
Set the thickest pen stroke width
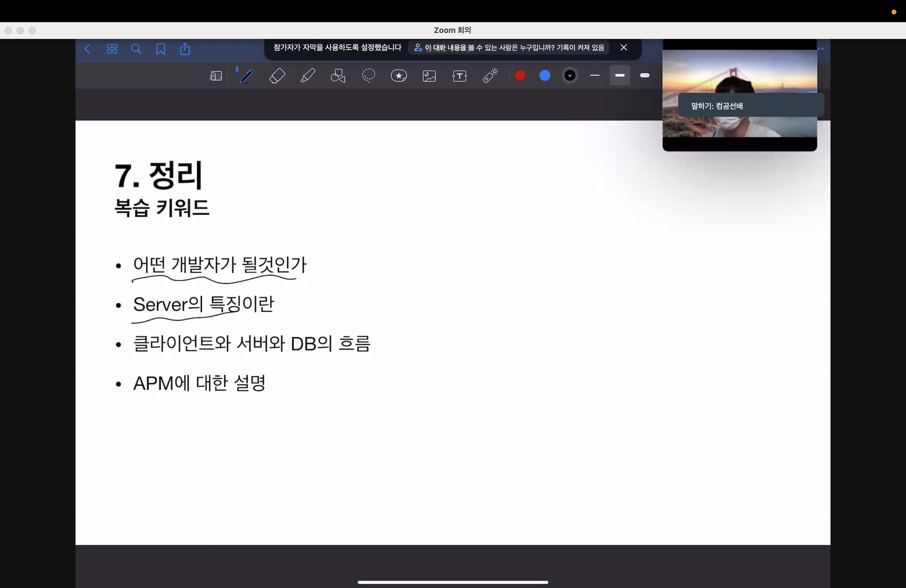645,76
